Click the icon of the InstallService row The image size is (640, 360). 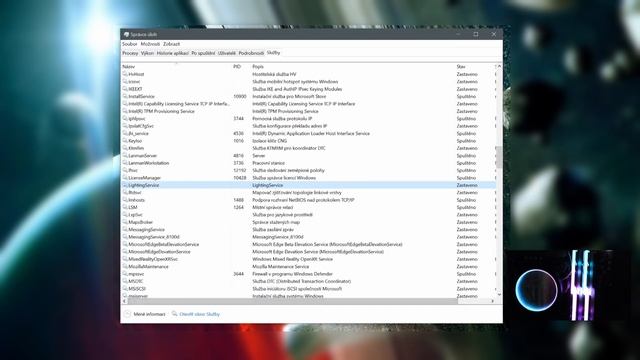[125, 96]
